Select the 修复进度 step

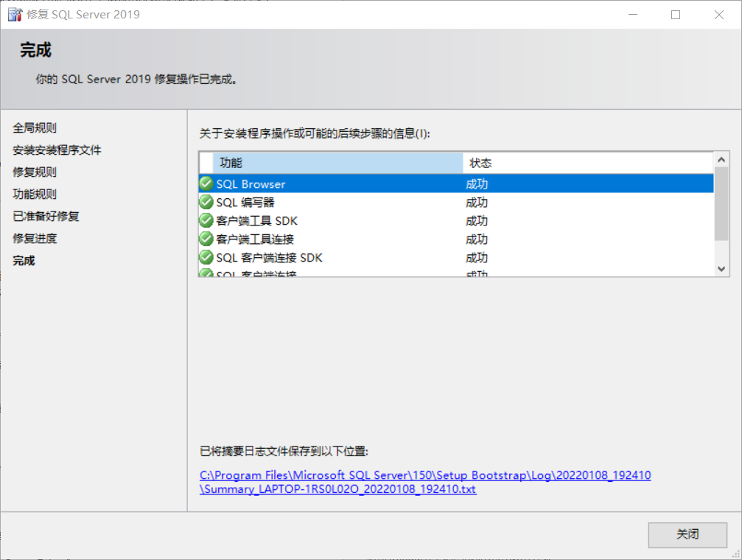pyautogui.click(x=35, y=238)
